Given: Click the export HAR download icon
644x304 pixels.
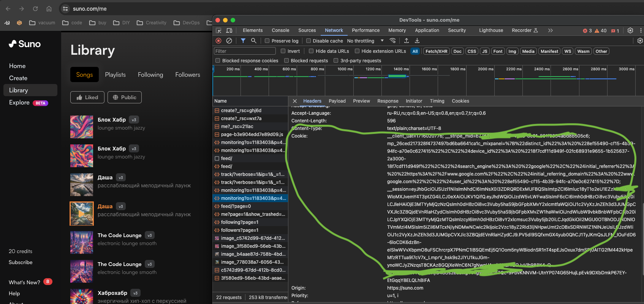Looking at the screenshot, I should (x=417, y=41).
